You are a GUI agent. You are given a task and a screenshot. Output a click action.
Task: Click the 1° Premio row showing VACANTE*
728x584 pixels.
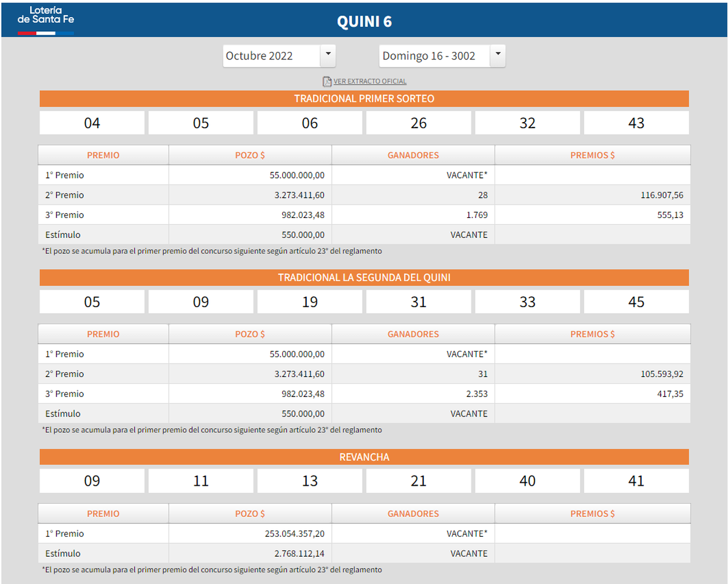tap(364, 175)
